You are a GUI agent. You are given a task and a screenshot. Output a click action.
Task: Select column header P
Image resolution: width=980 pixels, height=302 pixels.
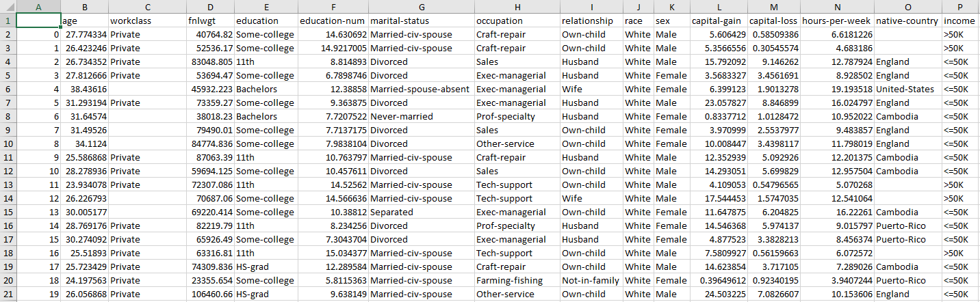[x=960, y=7]
